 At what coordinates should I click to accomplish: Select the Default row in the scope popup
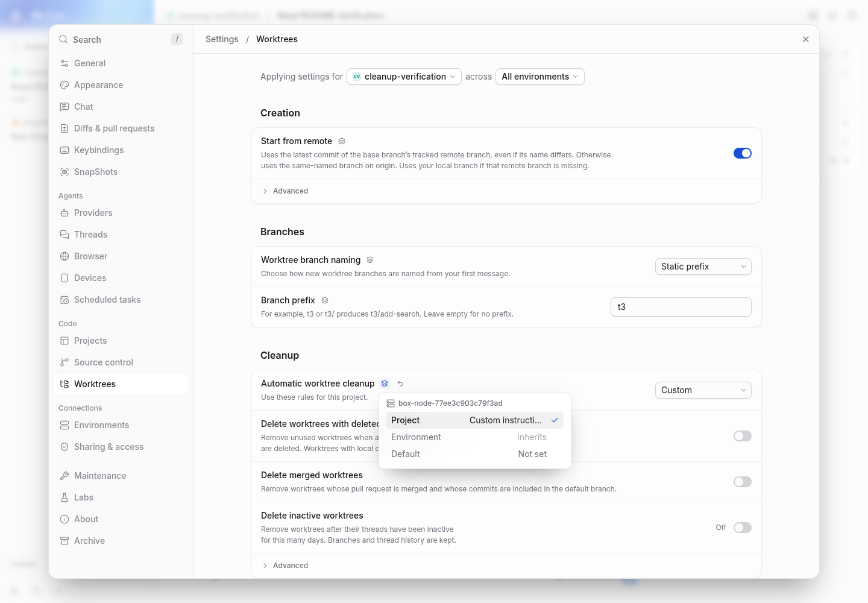click(475, 454)
